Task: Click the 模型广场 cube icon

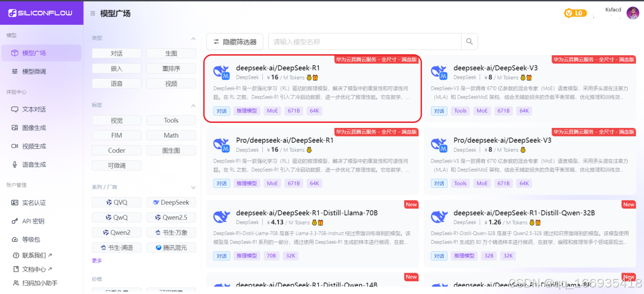Action: click(15, 53)
